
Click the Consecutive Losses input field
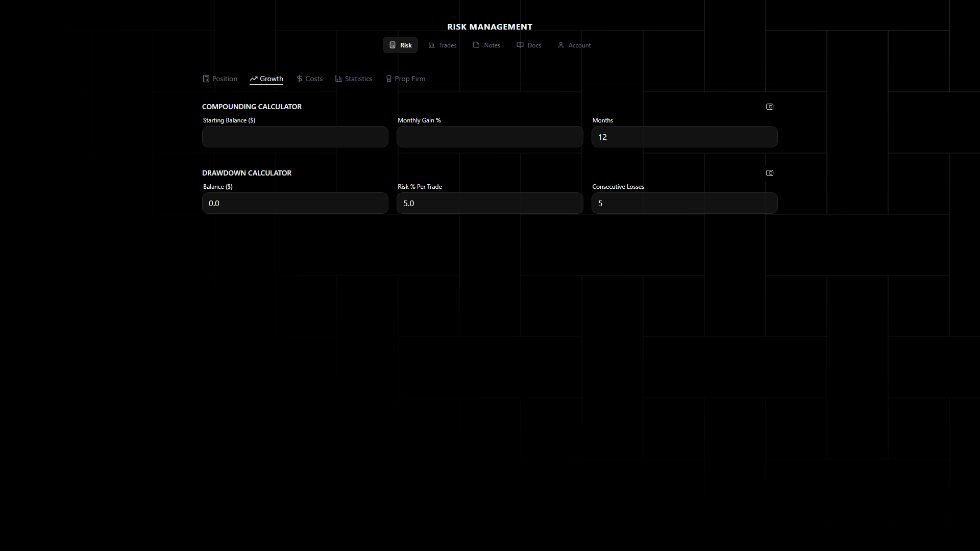coord(684,203)
